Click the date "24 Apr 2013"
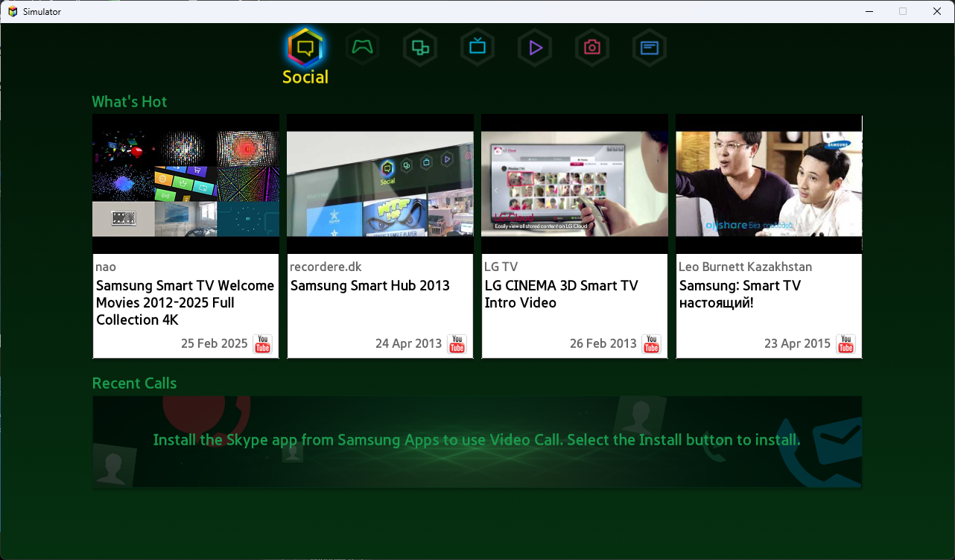 [x=409, y=344]
